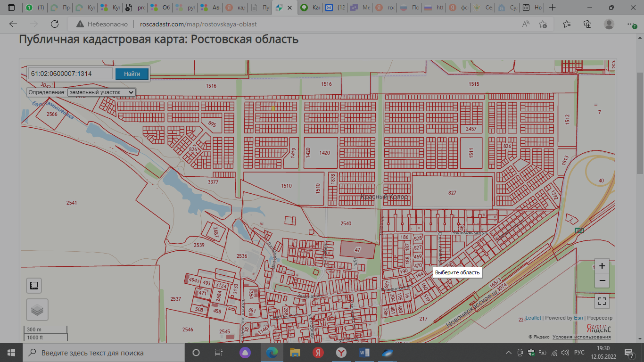The height and width of the screenshot is (362, 644).
Task: Enter fullscreen map view
Action: pyautogui.click(x=602, y=301)
